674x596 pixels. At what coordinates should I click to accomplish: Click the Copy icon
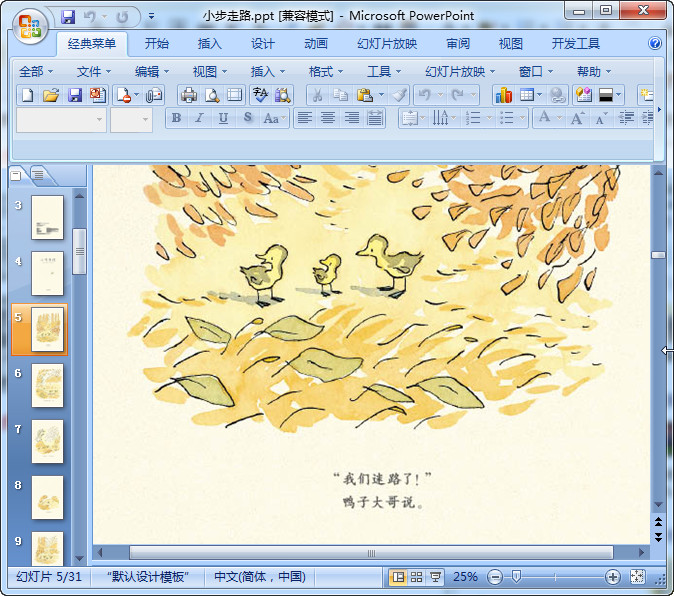pos(341,95)
